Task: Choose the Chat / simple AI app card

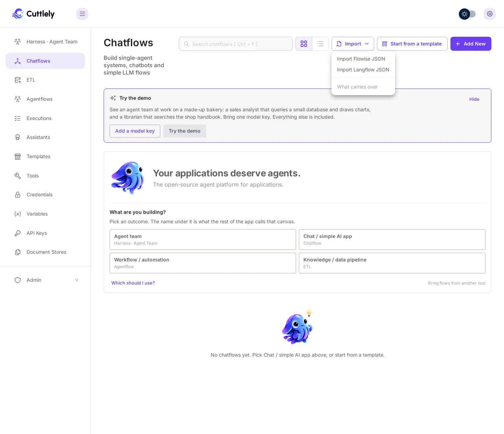Action: (x=392, y=239)
